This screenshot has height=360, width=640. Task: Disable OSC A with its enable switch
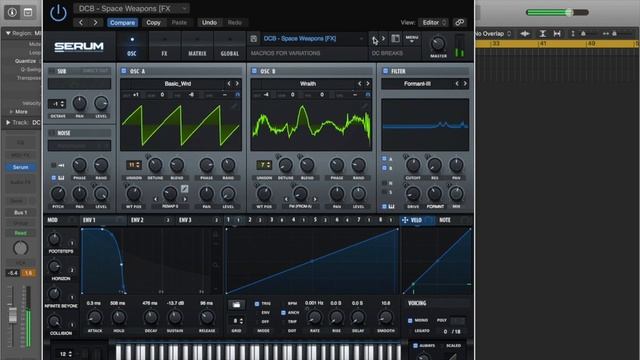(124, 71)
